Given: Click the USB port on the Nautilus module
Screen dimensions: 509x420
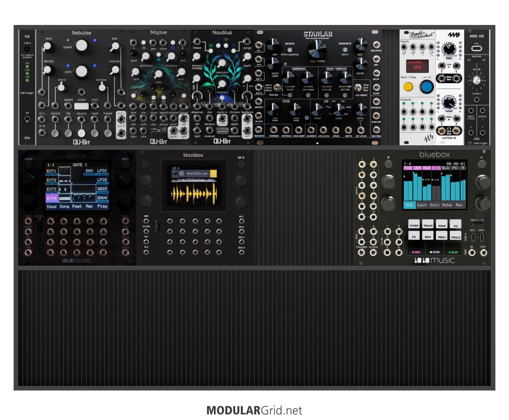Looking at the screenshot, I should click(x=222, y=130).
